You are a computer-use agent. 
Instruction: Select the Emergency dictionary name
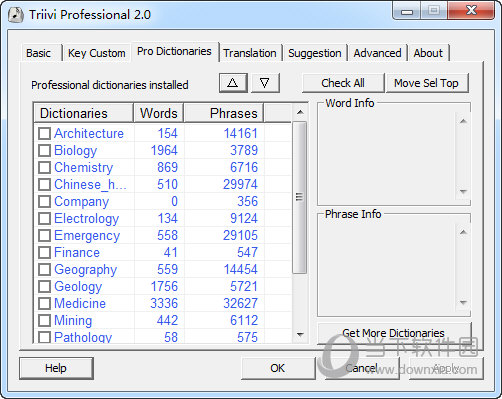pos(87,236)
